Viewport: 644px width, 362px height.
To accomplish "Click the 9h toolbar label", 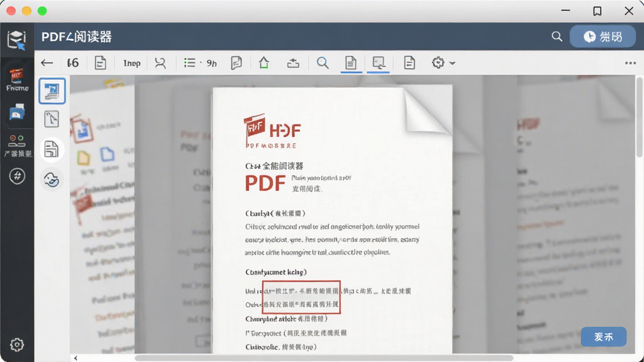I will [x=211, y=63].
